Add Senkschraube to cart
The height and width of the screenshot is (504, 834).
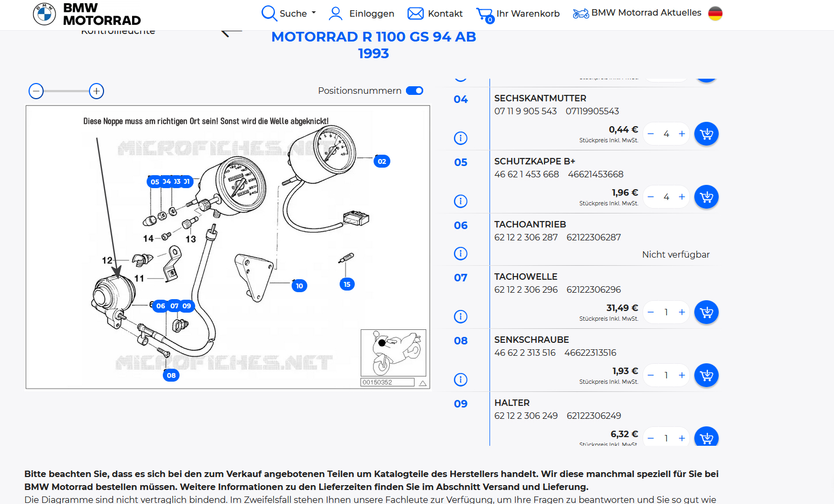[706, 375]
